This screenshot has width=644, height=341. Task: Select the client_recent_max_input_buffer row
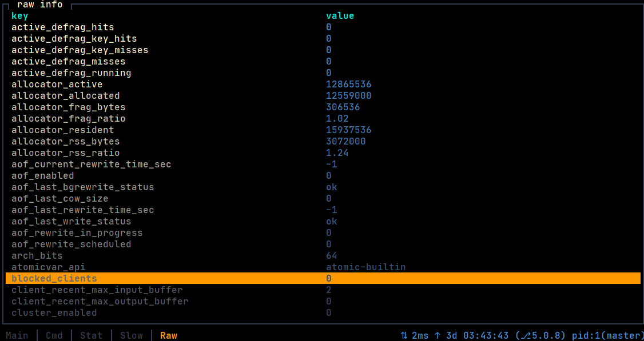click(323, 290)
